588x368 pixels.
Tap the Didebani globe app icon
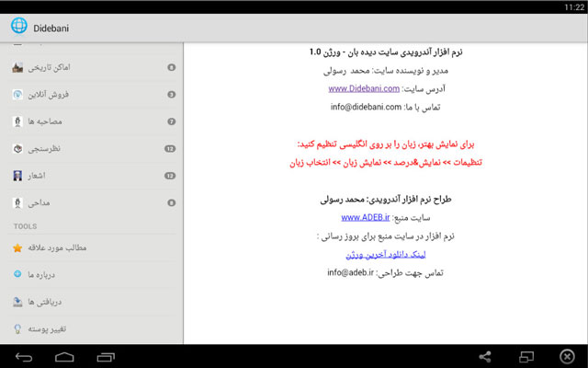(17, 29)
